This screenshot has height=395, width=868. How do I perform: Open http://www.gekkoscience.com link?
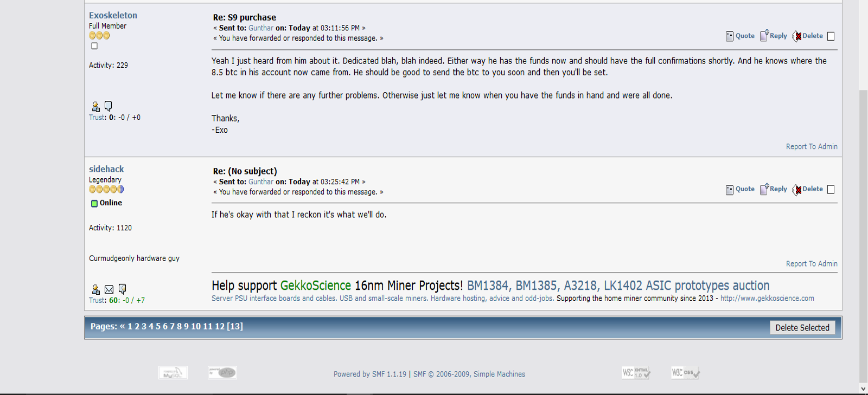[x=767, y=299]
